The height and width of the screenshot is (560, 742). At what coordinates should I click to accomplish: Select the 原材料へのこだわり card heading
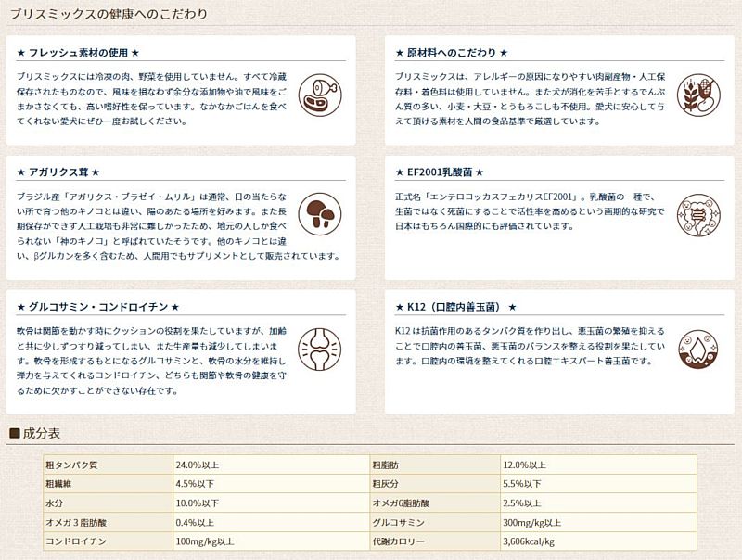pos(452,53)
